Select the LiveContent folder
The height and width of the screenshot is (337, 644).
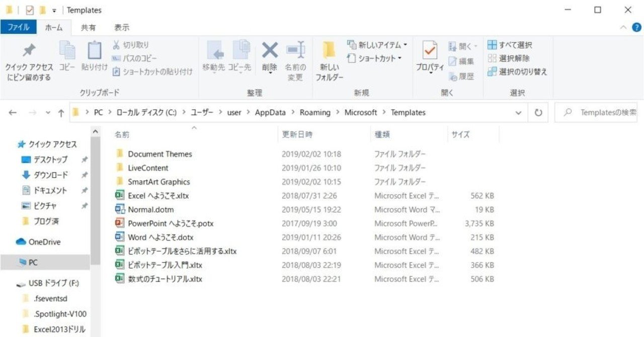tap(148, 168)
